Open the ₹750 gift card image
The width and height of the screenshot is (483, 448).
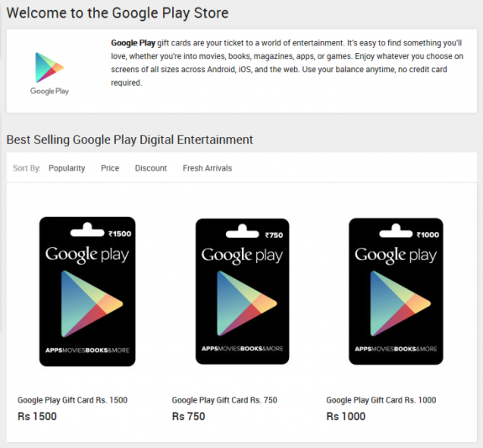pyautogui.click(x=242, y=292)
